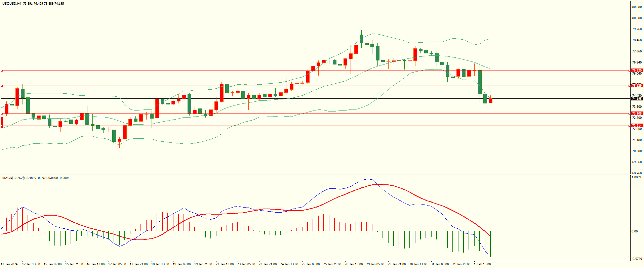The height and width of the screenshot is (268, 644).
Task: Click the current price 74.195 tag
Action: tap(637, 99)
